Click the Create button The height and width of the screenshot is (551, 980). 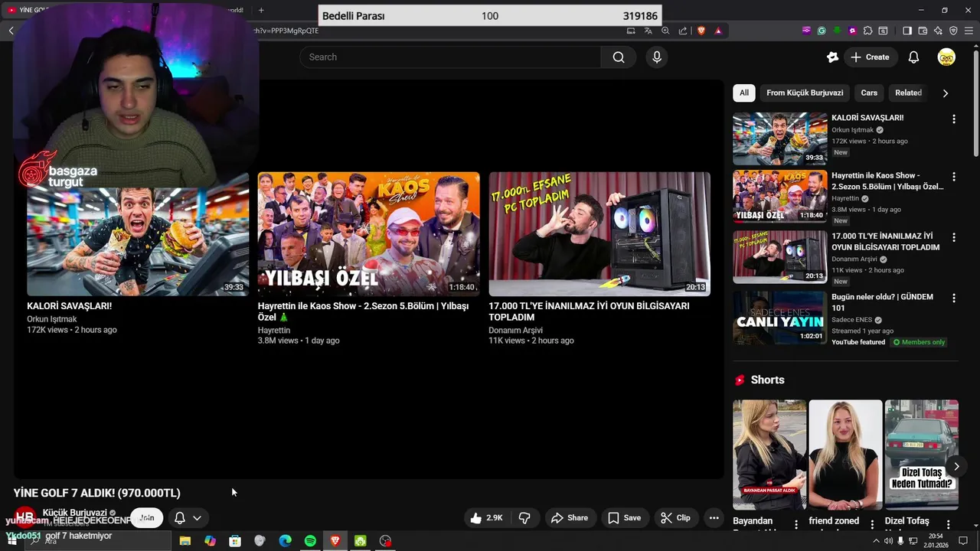(870, 57)
